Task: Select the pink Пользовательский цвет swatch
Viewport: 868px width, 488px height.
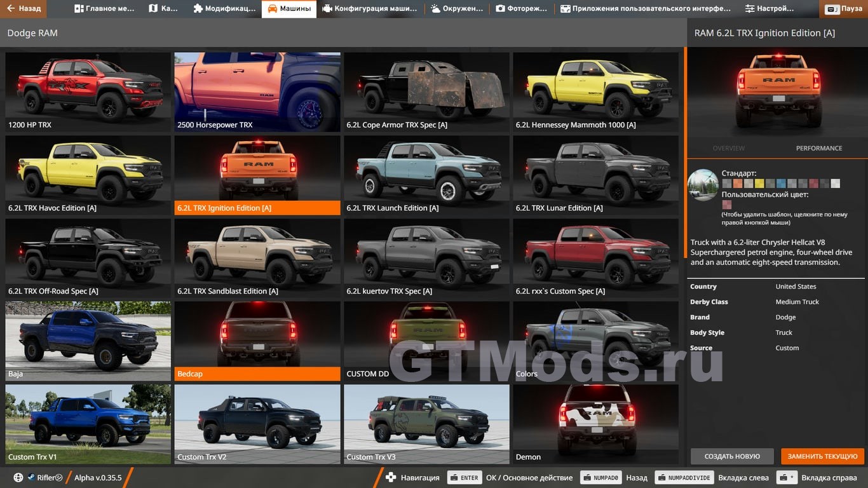Action: pyautogui.click(x=727, y=205)
